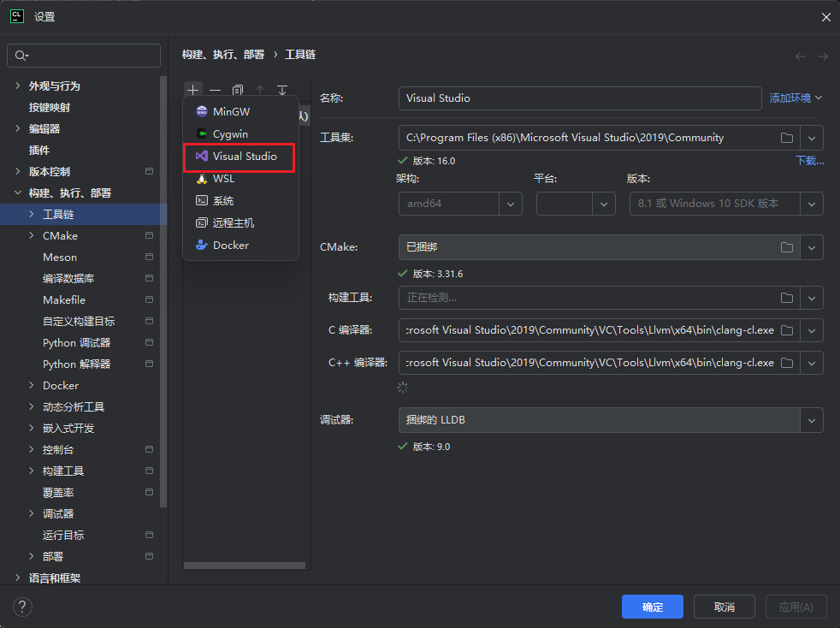Click the settings tree vertical scrollbar

point(163,292)
